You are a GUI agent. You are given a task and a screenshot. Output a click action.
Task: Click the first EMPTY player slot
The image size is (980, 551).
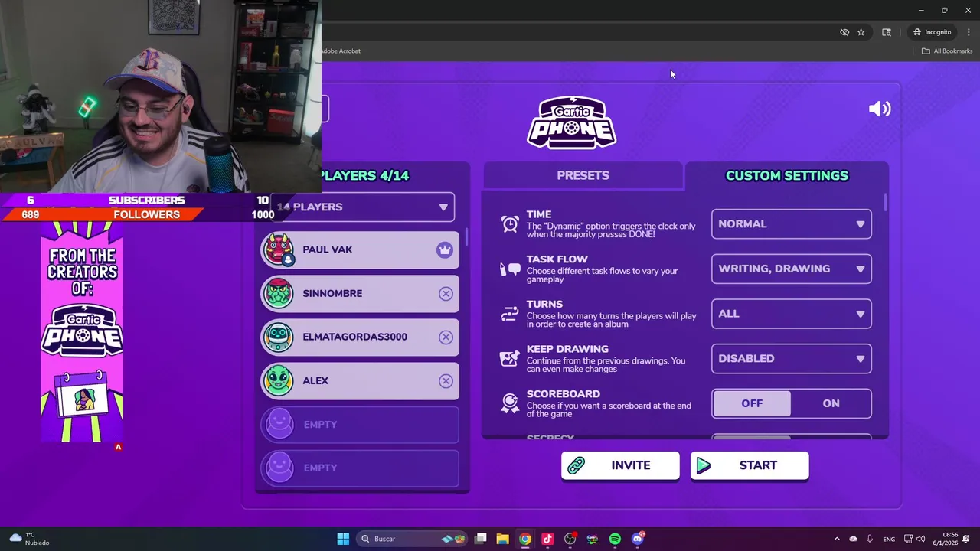(x=360, y=424)
